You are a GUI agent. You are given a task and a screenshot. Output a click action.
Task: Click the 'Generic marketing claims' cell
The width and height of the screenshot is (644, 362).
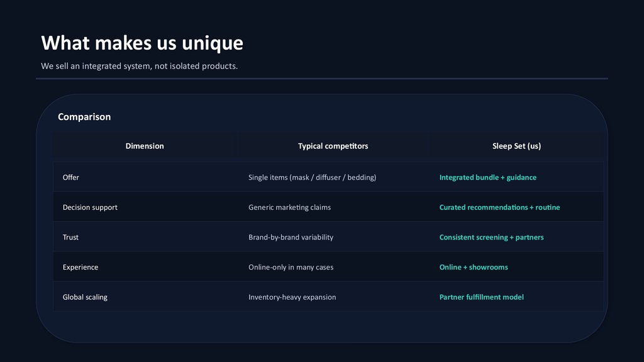click(289, 207)
